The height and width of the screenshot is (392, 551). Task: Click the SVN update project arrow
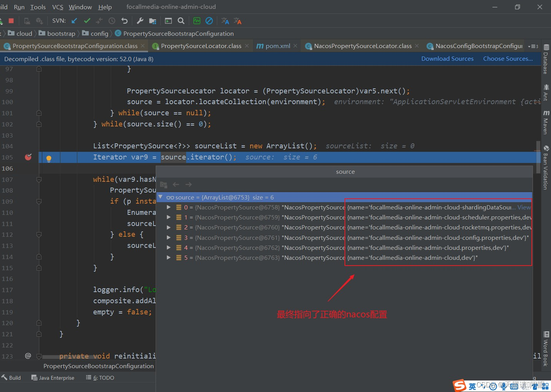pyautogui.click(x=75, y=21)
